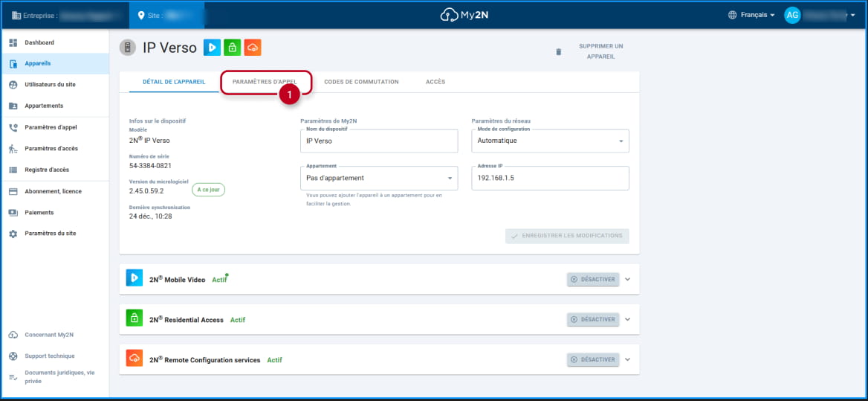The height and width of the screenshot is (401, 868).
Task: Click in the Nom du dispositif field
Action: [379, 141]
